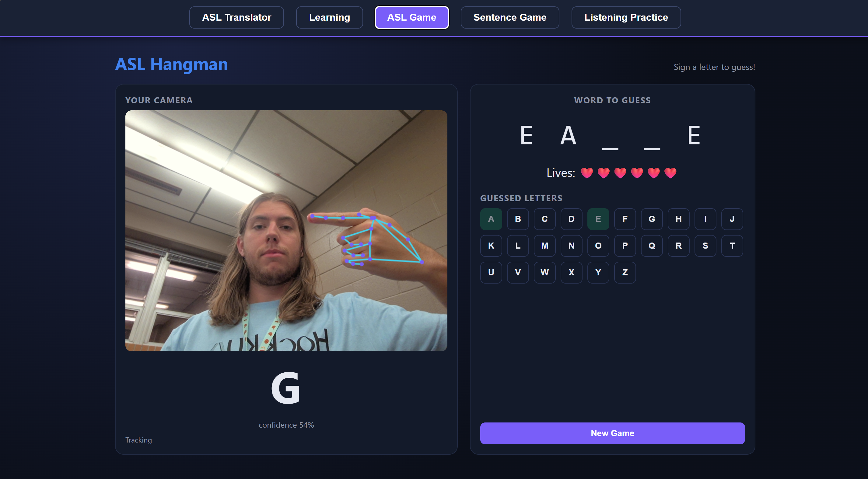This screenshot has width=868, height=479.
Task: Pick the letter N tile
Action: (x=571, y=246)
